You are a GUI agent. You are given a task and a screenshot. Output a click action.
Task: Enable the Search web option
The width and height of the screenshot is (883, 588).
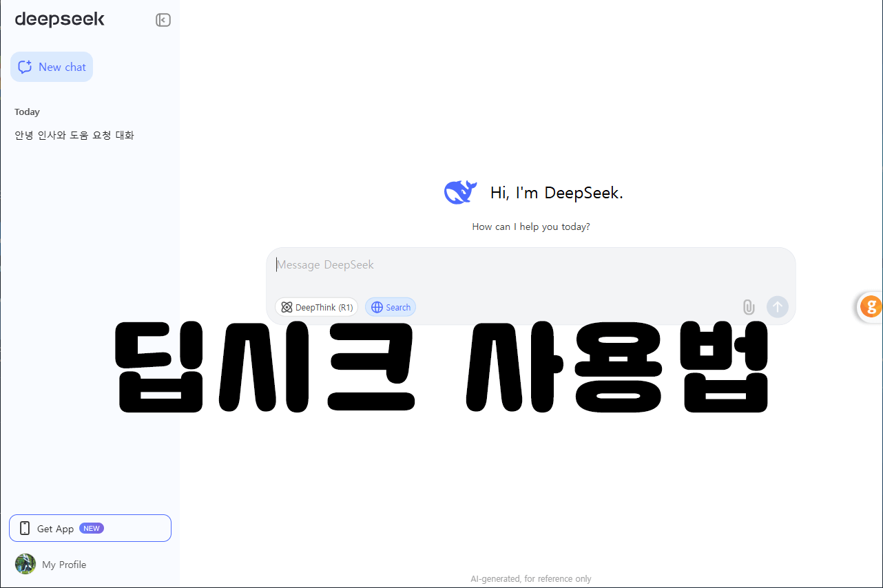(x=391, y=307)
